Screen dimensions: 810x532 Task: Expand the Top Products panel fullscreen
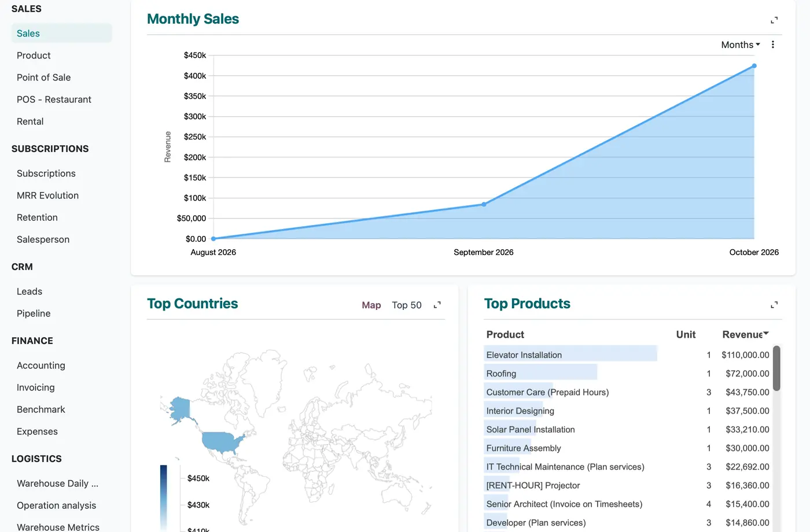pos(774,305)
